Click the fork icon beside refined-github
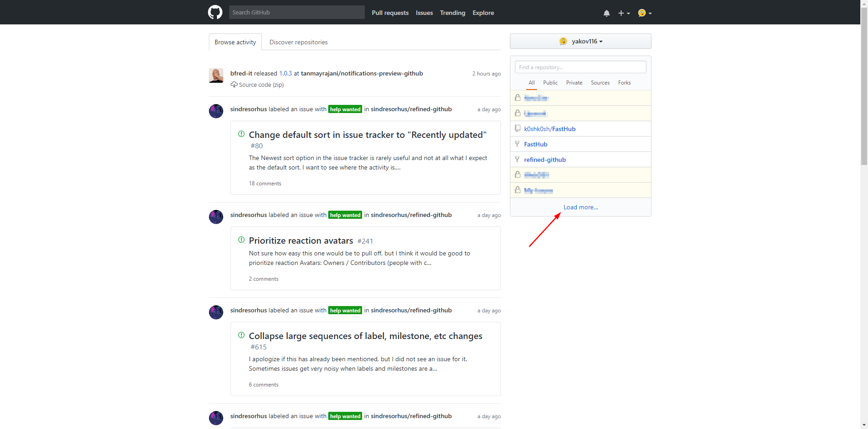This screenshot has width=868, height=429. click(517, 159)
